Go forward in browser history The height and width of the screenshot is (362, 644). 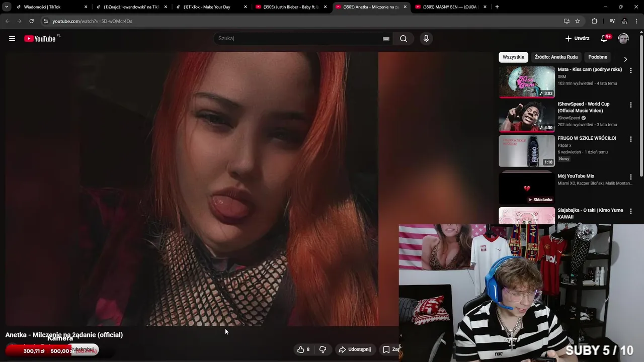pyautogui.click(x=19, y=21)
